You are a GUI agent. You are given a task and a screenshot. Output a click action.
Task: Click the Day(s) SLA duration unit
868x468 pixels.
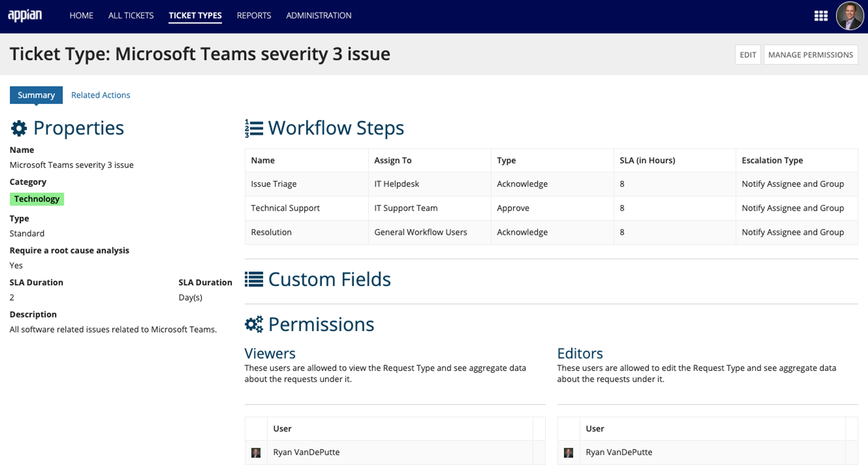tap(190, 298)
